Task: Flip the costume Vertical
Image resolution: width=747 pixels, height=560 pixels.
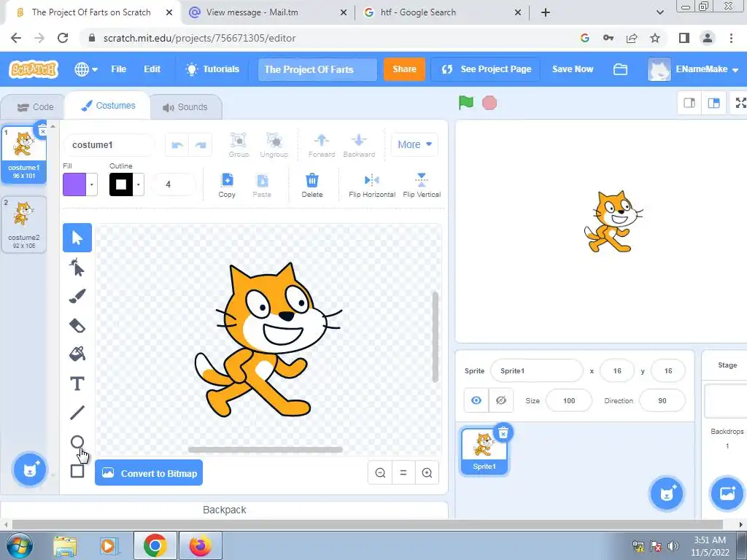Action: coord(422,185)
